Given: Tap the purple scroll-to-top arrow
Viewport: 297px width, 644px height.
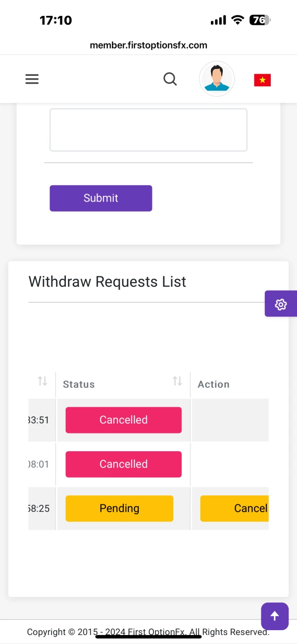Looking at the screenshot, I should coord(275,616).
